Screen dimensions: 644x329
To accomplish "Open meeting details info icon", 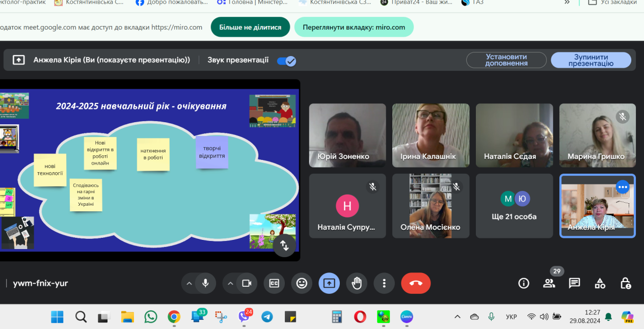I will pyautogui.click(x=524, y=283).
